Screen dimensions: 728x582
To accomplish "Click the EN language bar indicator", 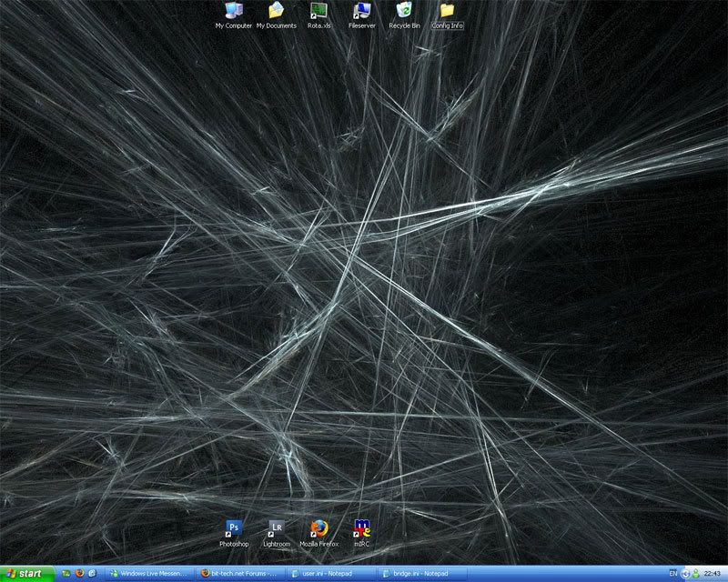I will point(672,574).
